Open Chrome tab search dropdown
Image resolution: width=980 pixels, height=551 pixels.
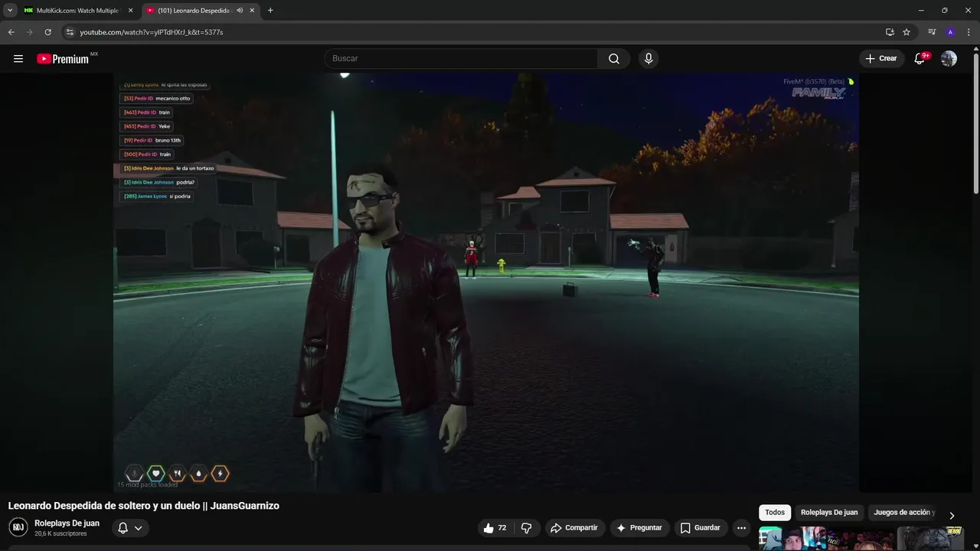pyautogui.click(x=10, y=11)
